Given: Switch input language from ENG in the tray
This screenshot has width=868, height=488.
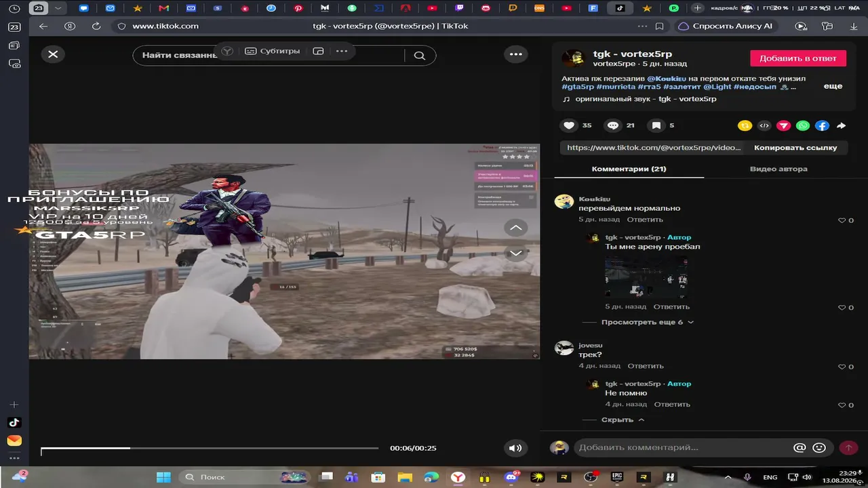Looking at the screenshot, I should tap(770, 477).
